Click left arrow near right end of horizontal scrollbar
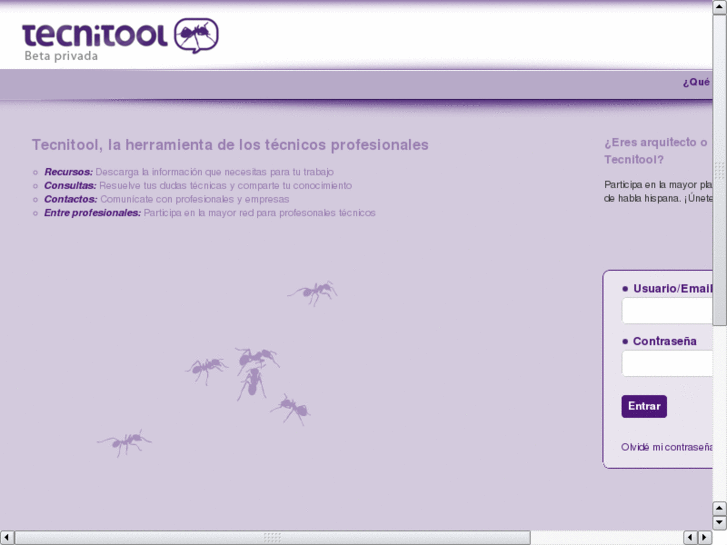Screen dimensions: 727x545 click(x=691, y=538)
